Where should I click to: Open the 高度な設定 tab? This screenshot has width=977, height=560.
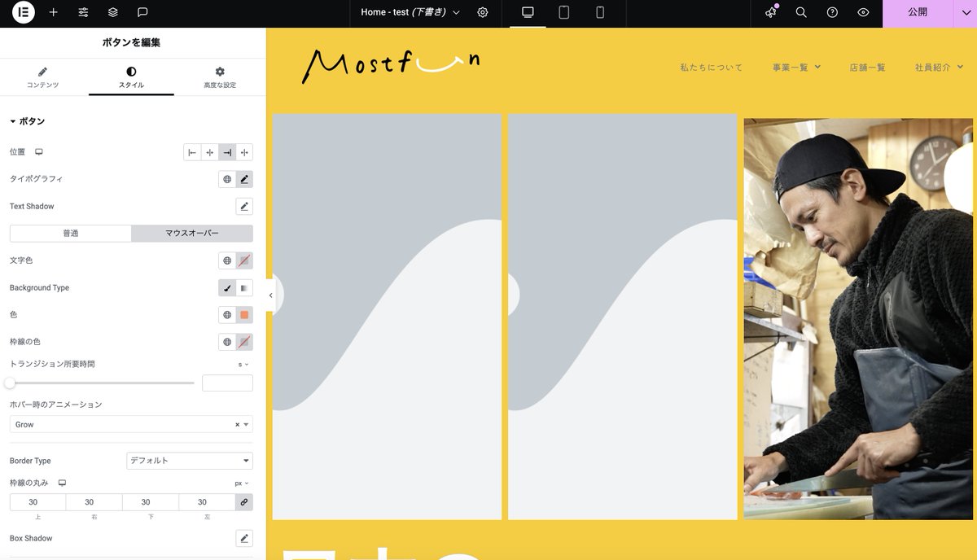220,79
